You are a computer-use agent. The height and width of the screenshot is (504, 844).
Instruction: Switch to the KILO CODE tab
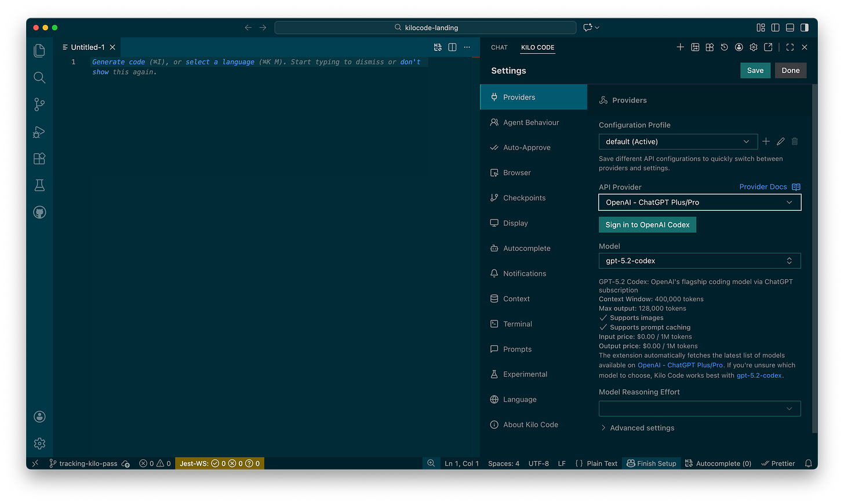point(537,48)
